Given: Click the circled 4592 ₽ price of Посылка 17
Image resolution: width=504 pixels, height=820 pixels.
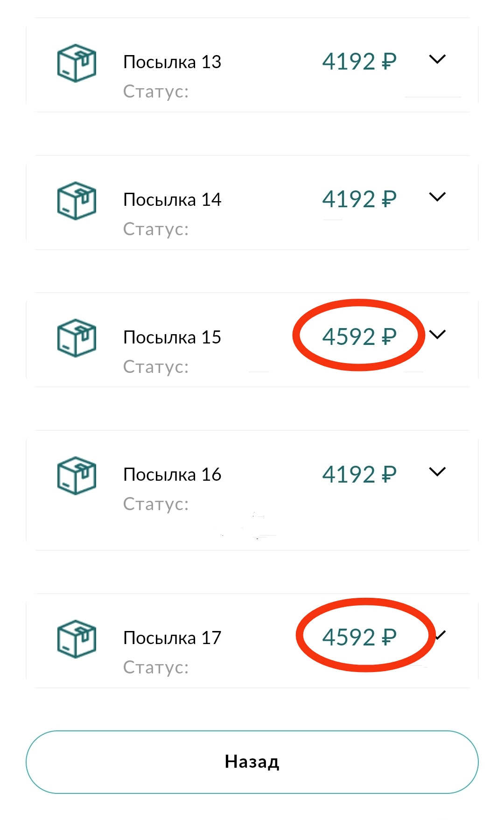Looking at the screenshot, I should click(x=359, y=637).
